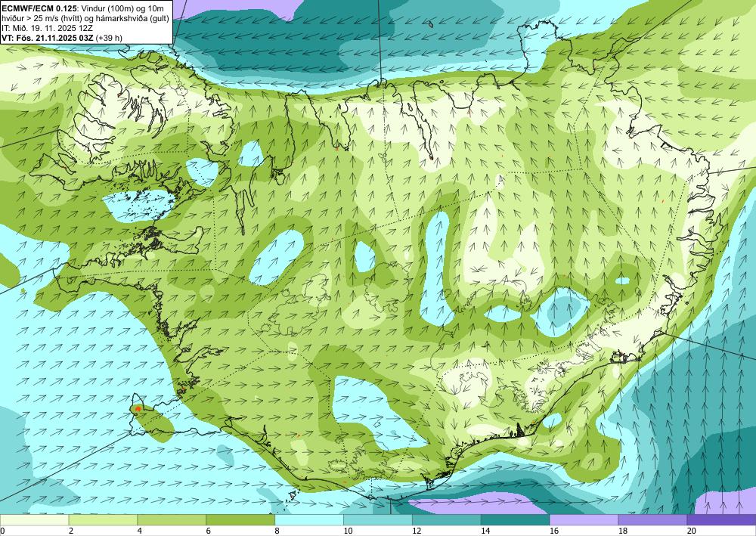Screen dimensions: 756x536
Task: Select the dark teal 14–16 m/s legend swatch
Action: [x=515, y=520]
